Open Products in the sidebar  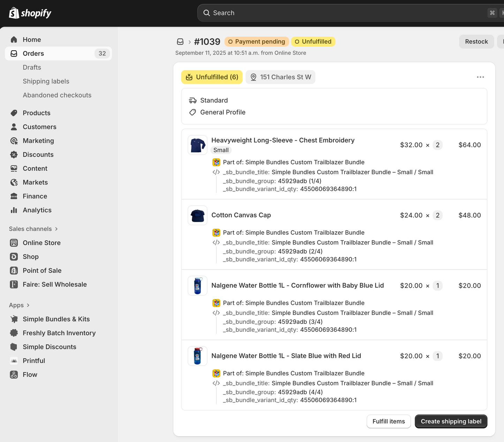[37, 113]
